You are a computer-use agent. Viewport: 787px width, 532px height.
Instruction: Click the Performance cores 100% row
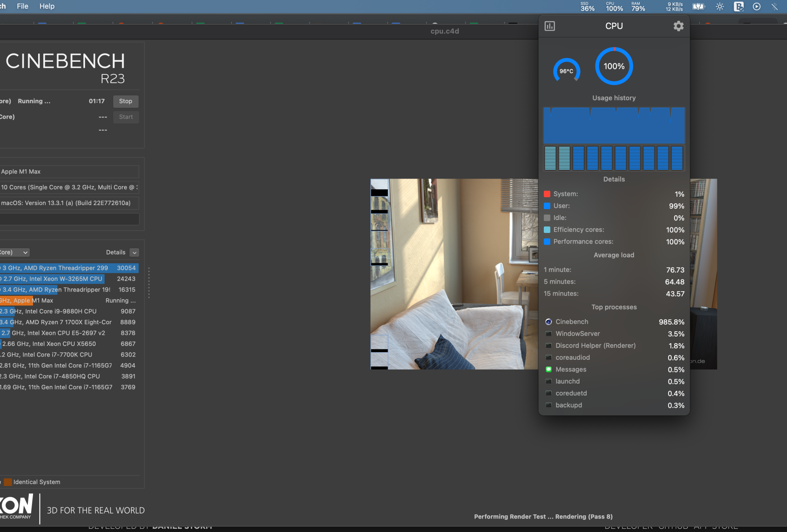(x=614, y=242)
